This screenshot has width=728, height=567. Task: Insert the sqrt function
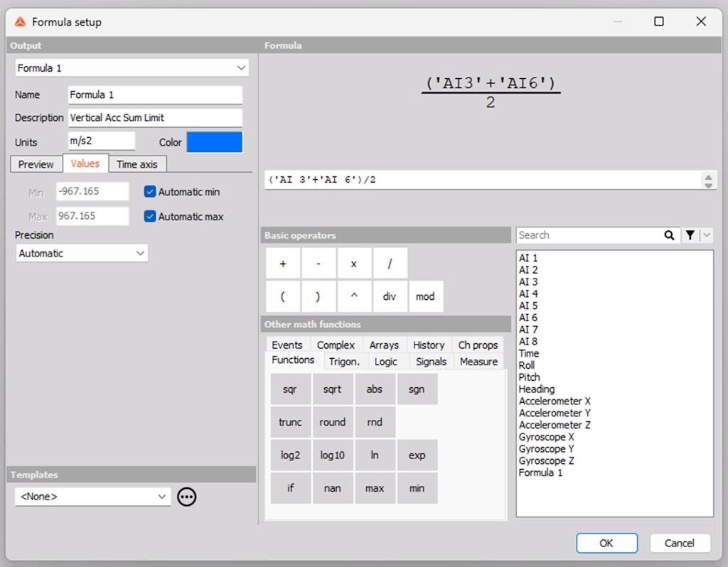(x=333, y=389)
